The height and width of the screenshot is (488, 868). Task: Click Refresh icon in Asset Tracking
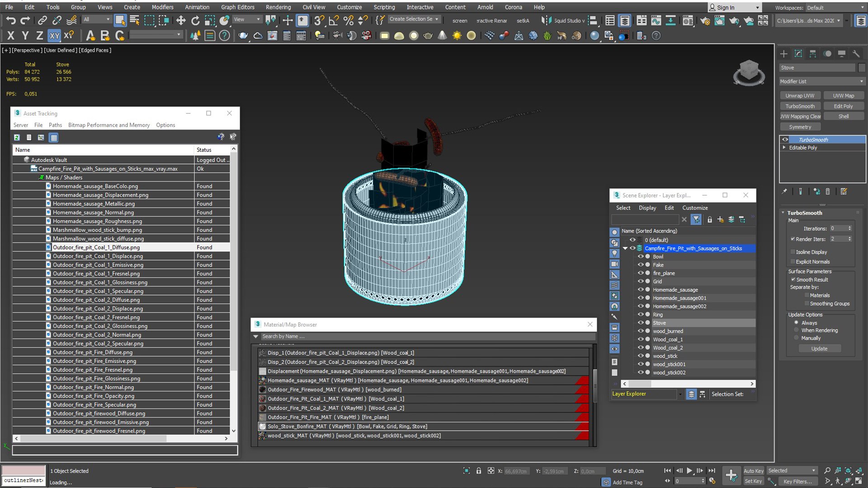[x=17, y=137]
